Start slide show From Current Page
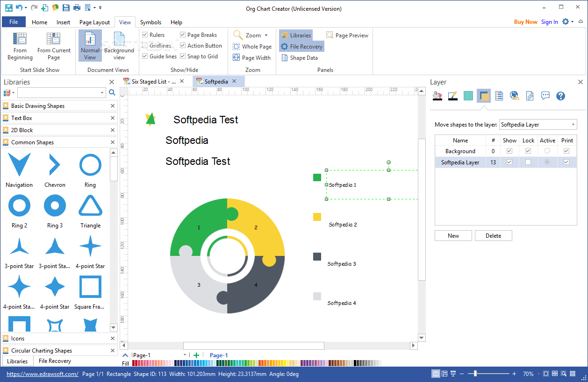This screenshot has width=588, height=382. click(x=54, y=46)
